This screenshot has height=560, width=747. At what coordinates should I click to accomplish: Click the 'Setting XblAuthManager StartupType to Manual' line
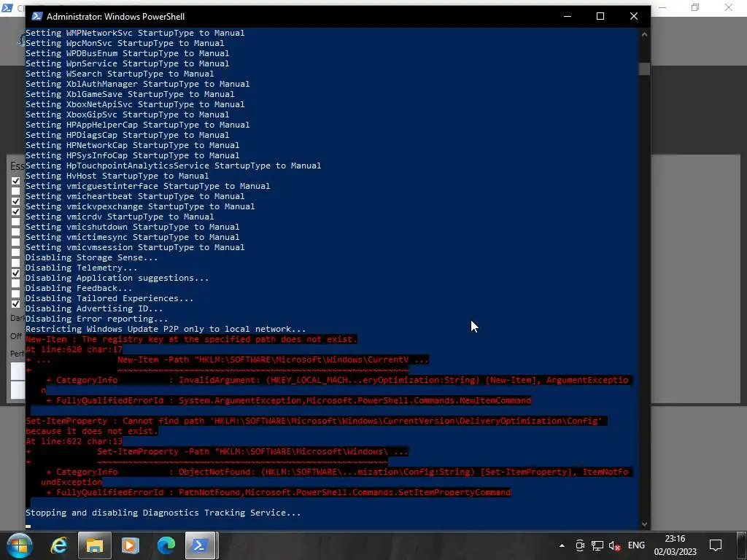click(138, 84)
